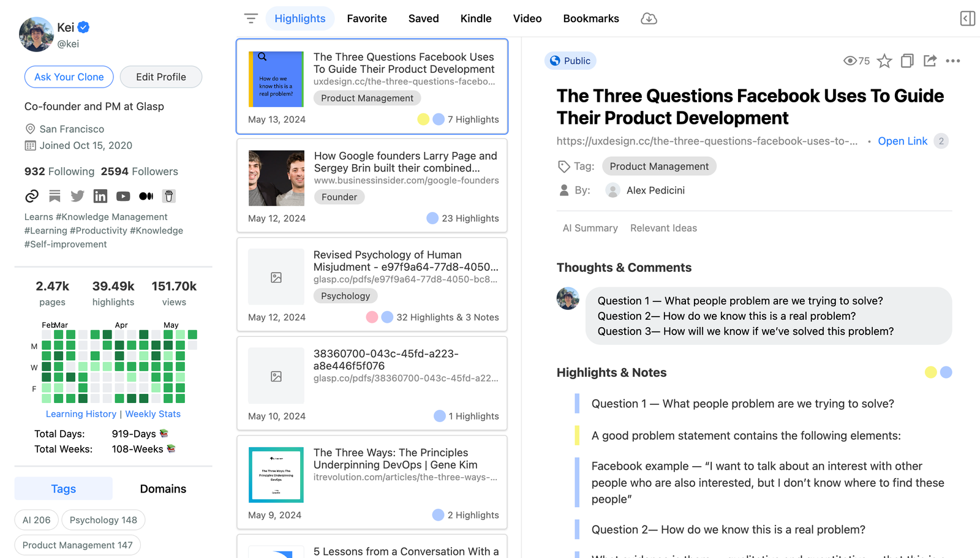
Task: Select the AI 206 tag chip
Action: click(37, 520)
